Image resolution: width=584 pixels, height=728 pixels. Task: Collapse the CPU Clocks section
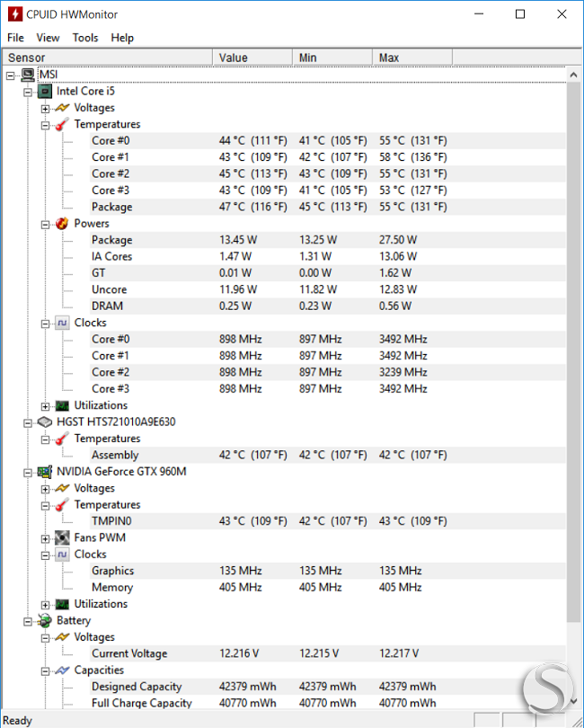click(x=45, y=324)
